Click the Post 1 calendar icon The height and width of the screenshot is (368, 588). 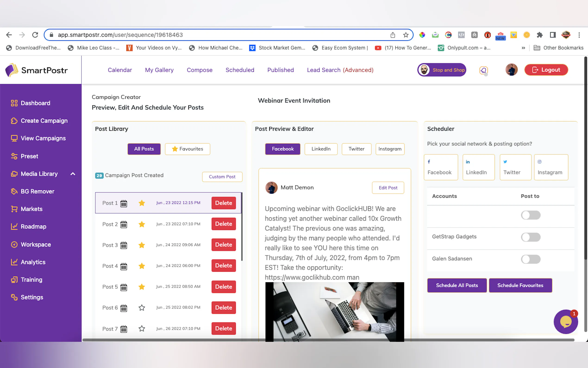[124, 203]
